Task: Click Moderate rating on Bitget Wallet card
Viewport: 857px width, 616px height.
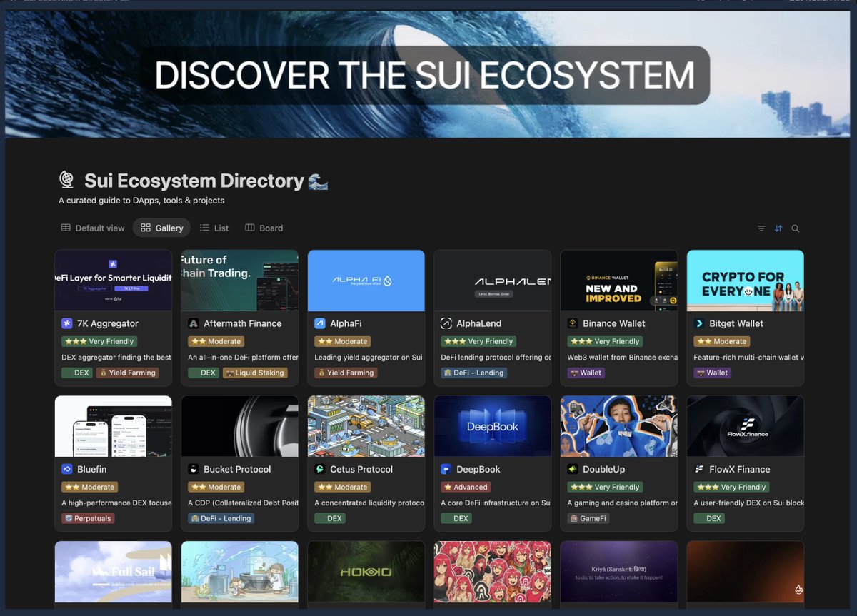Action: tap(723, 341)
